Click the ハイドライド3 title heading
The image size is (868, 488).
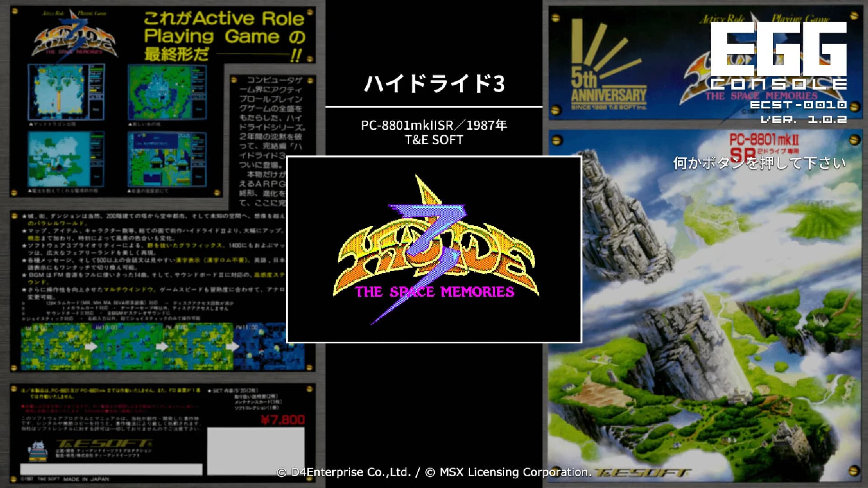(x=434, y=84)
